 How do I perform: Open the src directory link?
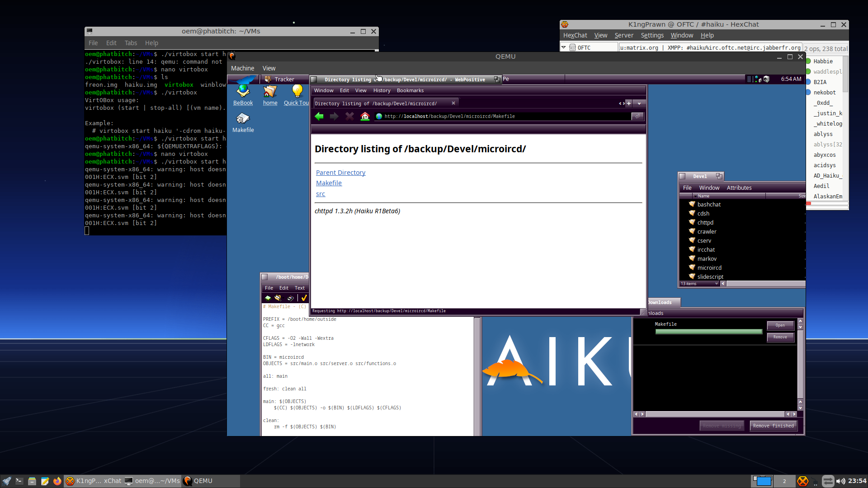321,194
